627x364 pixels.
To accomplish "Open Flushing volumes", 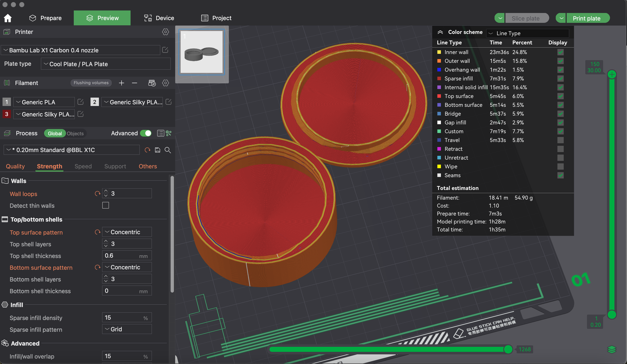I will pyautogui.click(x=91, y=83).
